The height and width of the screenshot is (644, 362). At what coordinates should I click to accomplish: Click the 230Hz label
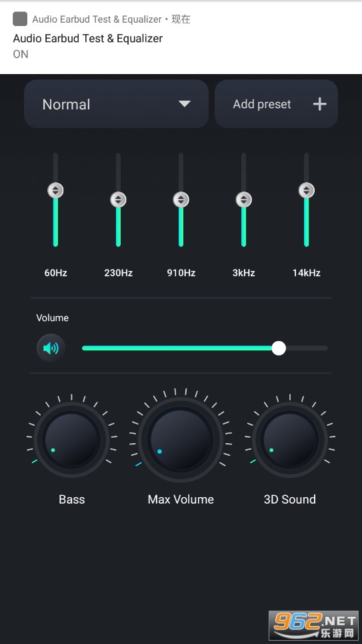[118, 273]
